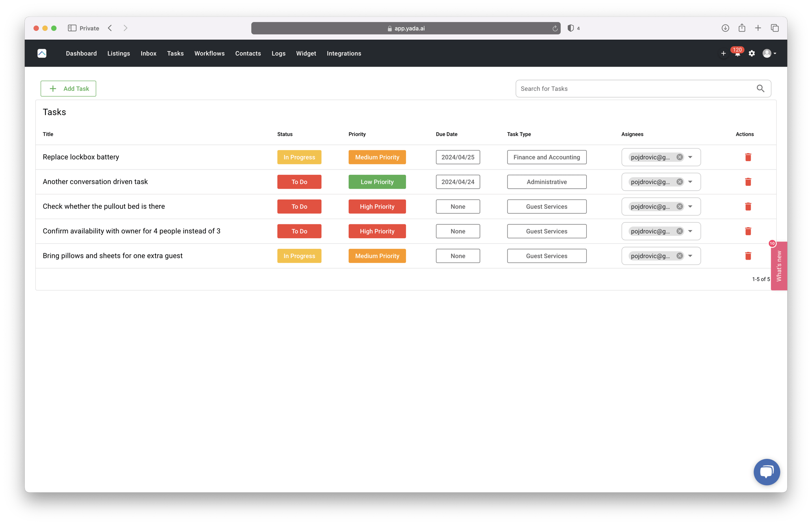Show the browser tab overview
Viewport: 812px width, 525px height.
click(x=775, y=28)
